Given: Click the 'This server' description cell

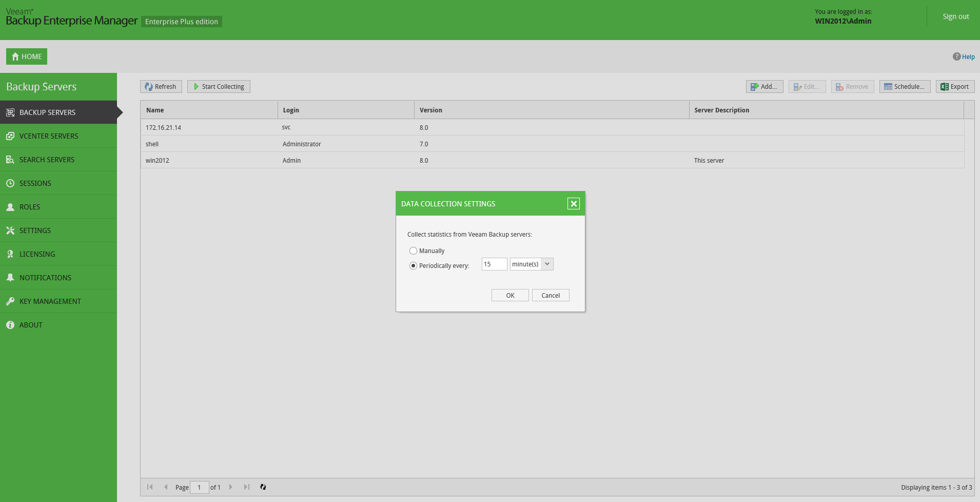Looking at the screenshot, I should pyautogui.click(x=709, y=161).
